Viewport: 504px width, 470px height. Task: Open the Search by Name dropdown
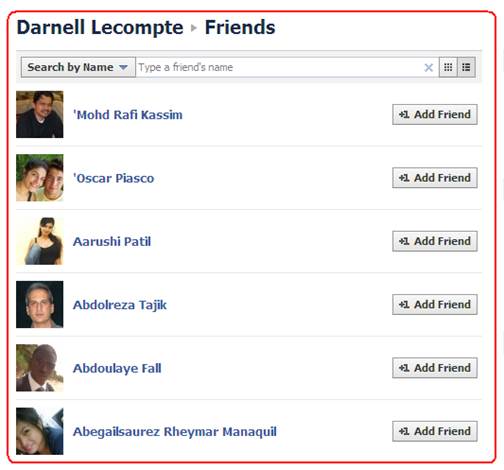[78, 67]
